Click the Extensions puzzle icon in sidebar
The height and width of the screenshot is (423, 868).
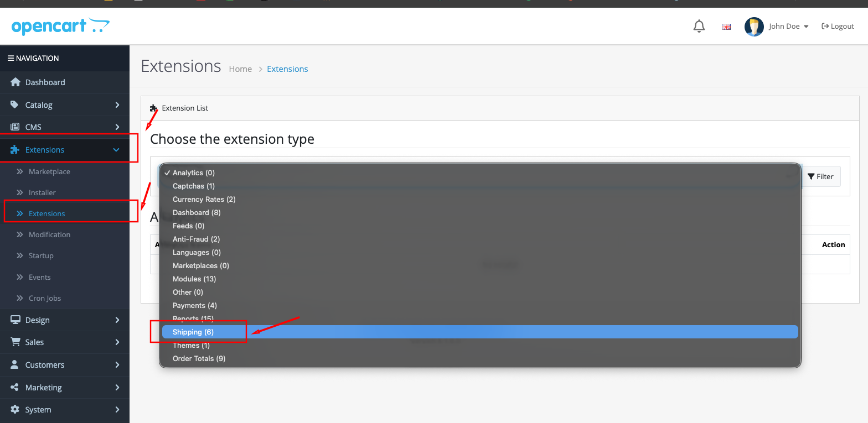coord(15,150)
